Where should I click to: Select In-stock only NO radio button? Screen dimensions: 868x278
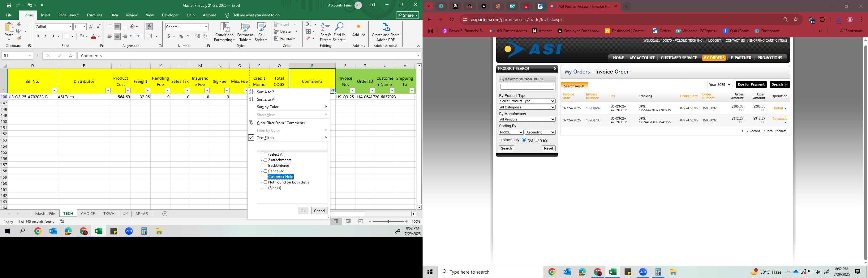tap(524, 140)
